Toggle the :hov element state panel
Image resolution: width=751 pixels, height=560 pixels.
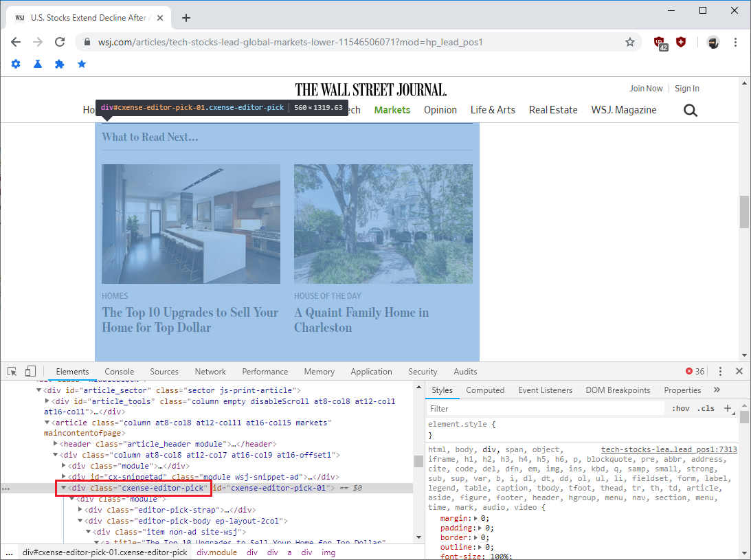coord(681,408)
